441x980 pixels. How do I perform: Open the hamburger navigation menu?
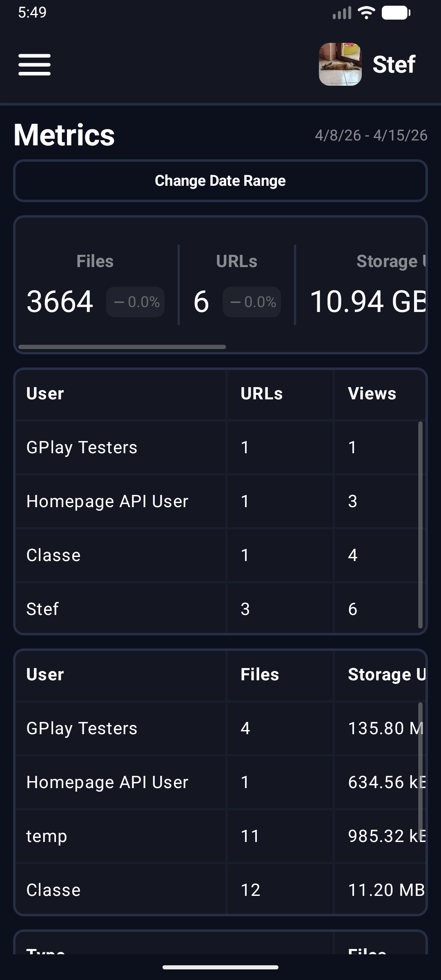(x=34, y=65)
